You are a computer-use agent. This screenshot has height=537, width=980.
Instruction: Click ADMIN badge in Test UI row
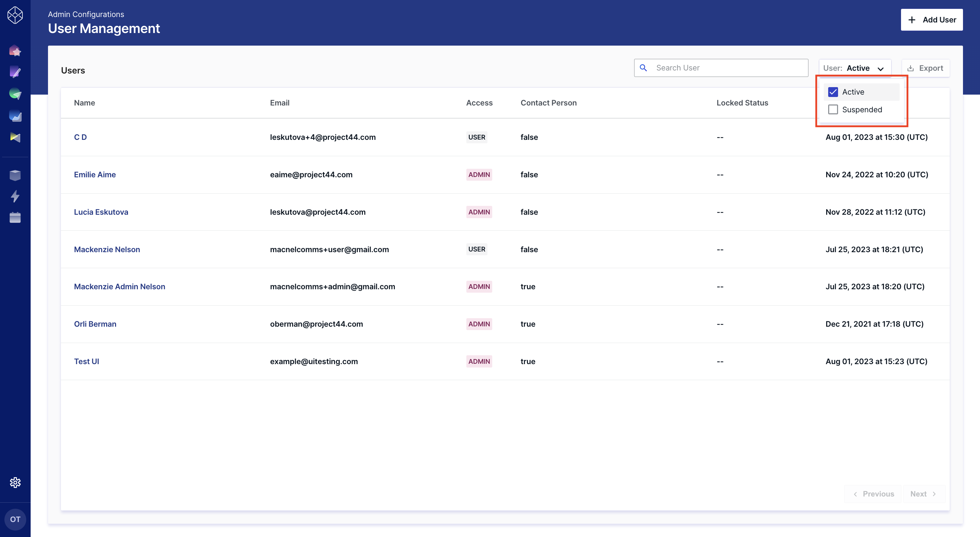[479, 361]
